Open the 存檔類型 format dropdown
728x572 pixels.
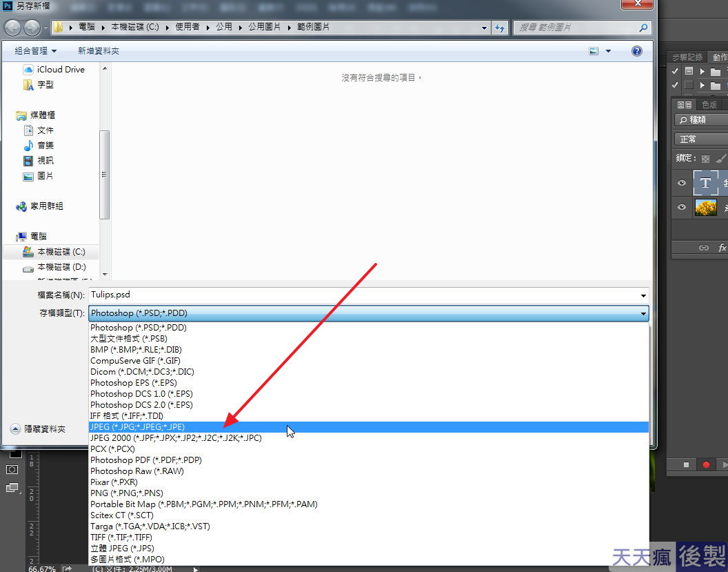pyautogui.click(x=369, y=313)
